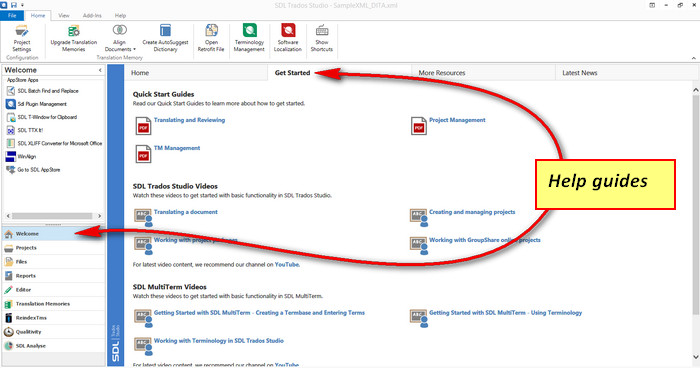Open TM Management PDF guide
This screenshot has width=700, height=368.
coord(177,148)
